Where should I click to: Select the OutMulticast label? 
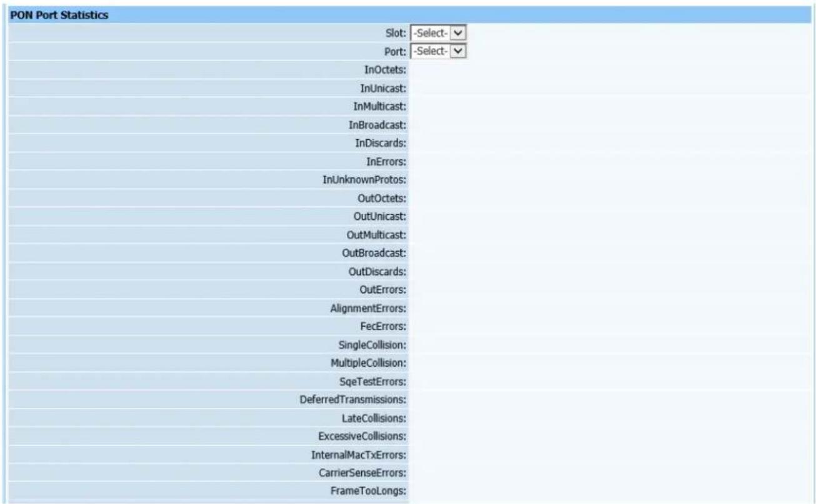[377, 235]
